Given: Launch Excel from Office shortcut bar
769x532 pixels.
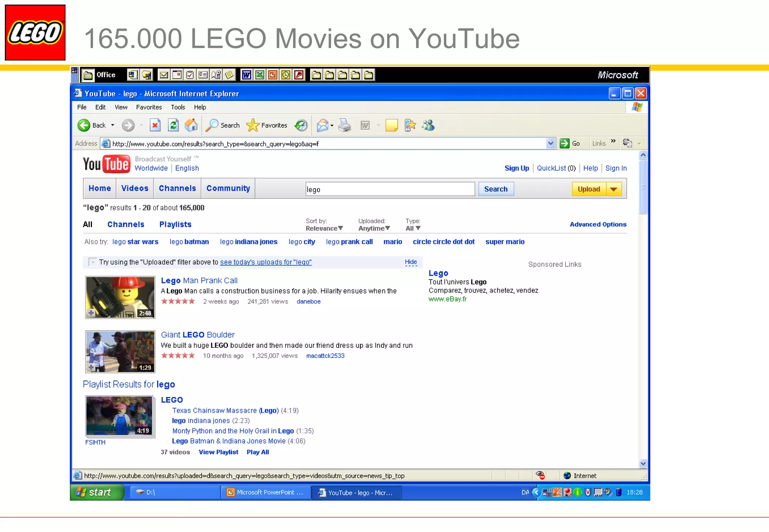Looking at the screenshot, I should (x=259, y=75).
